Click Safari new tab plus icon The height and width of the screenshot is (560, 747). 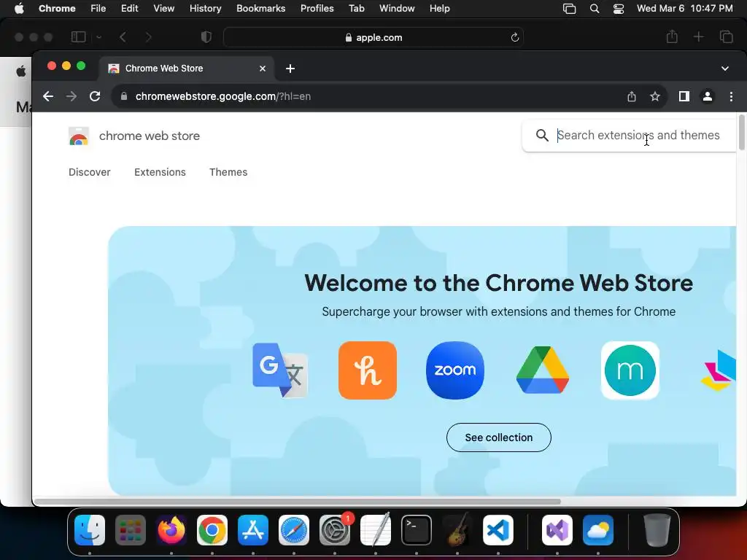click(698, 36)
